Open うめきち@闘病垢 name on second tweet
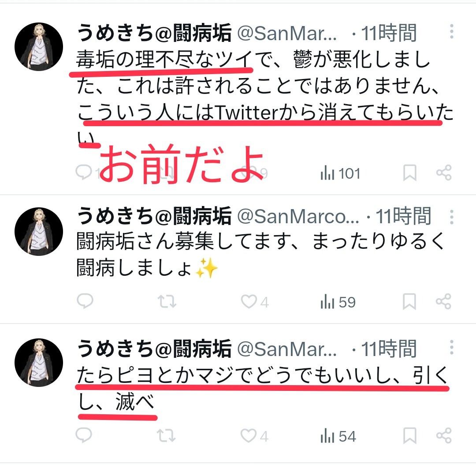Image resolution: width=476 pixels, height=465 pixels. [154, 216]
